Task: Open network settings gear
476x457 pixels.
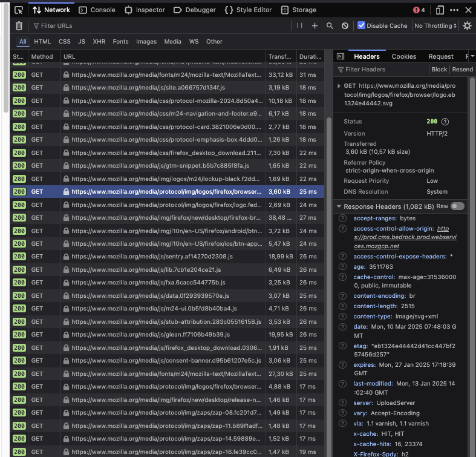Action: coord(467,25)
